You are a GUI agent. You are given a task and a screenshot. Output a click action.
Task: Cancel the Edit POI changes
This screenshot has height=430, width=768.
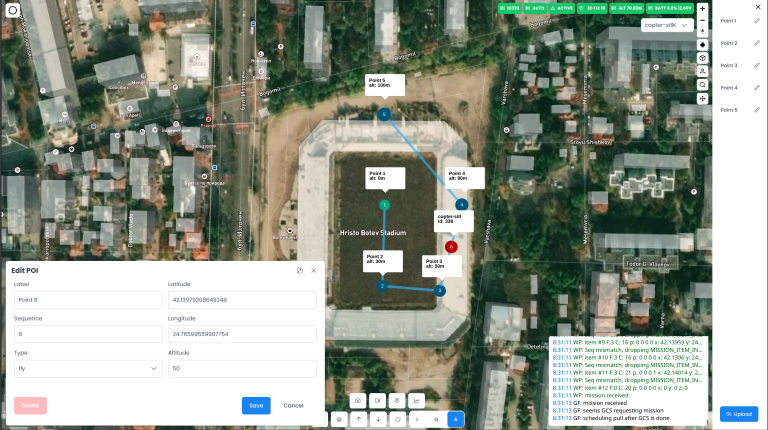coord(293,406)
